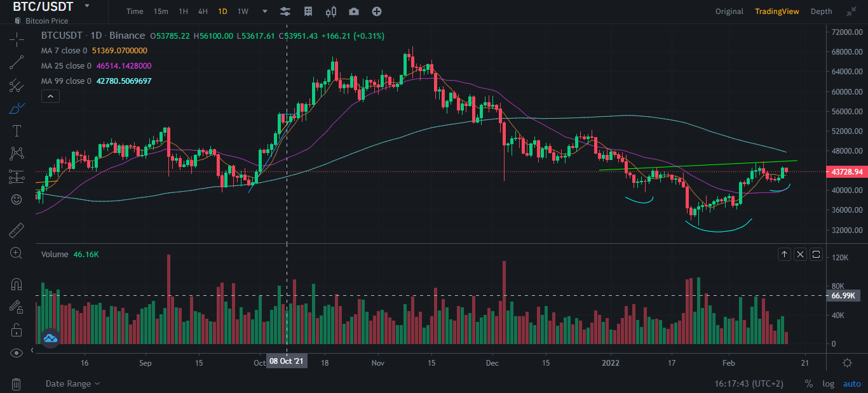
Task: Toggle the magnet mode
Action: pyautogui.click(x=17, y=284)
